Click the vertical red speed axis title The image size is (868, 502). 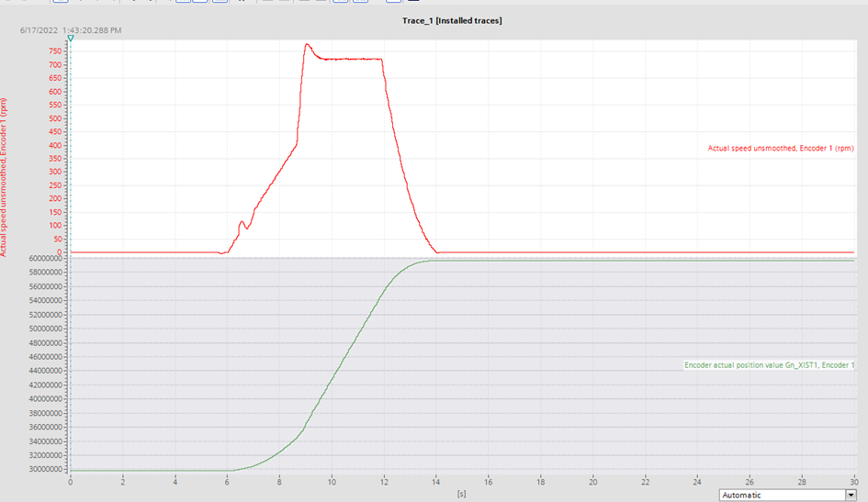[4, 177]
